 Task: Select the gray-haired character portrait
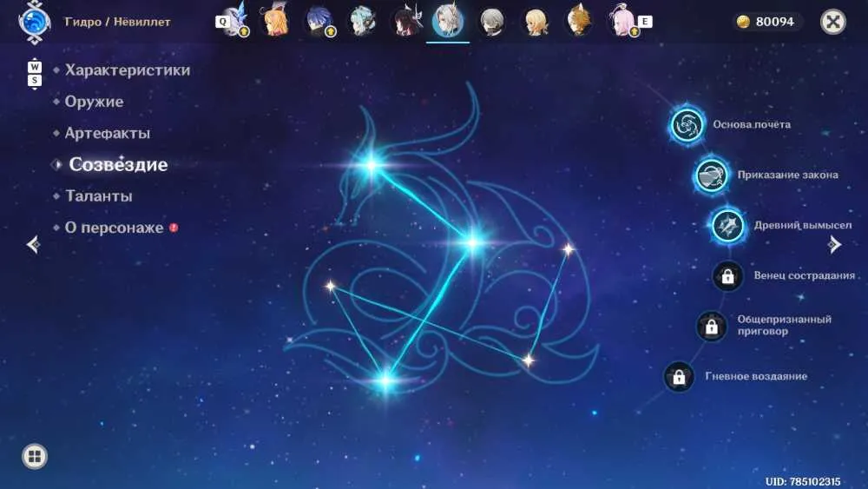click(491, 23)
